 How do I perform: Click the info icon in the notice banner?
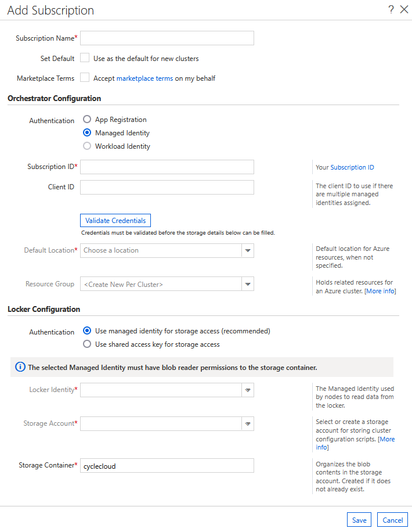click(20, 367)
